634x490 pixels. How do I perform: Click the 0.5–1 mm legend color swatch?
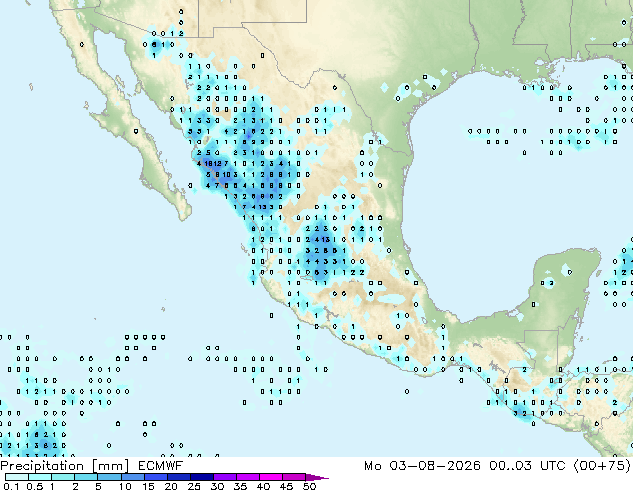[x=40, y=477]
